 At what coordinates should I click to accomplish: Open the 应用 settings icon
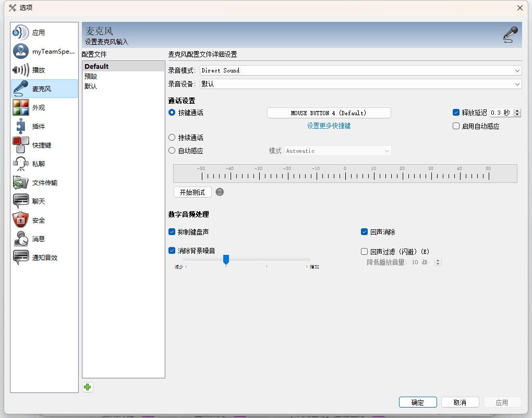pyautogui.click(x=20, y=32)
